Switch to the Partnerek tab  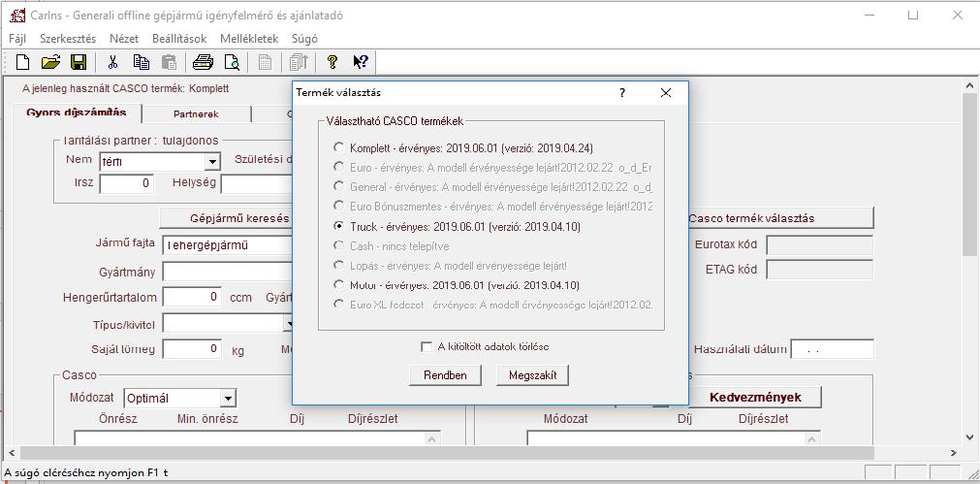point(196,114)
